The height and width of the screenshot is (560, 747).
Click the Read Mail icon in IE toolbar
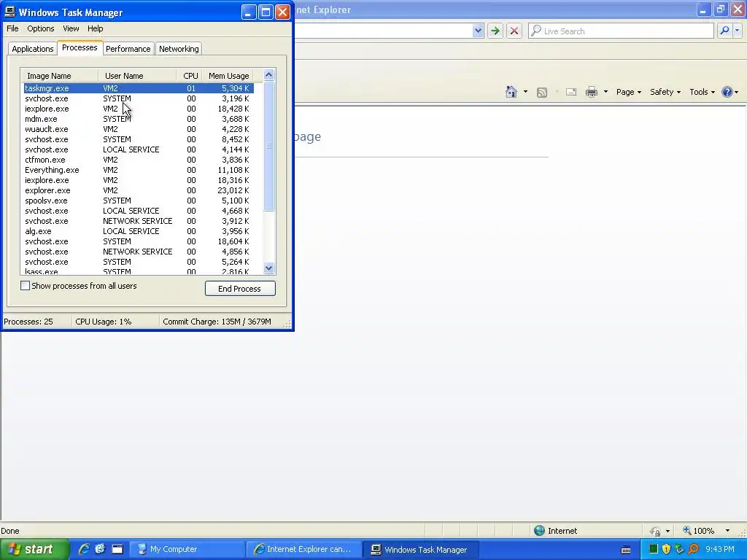click(x=571, y=92)
